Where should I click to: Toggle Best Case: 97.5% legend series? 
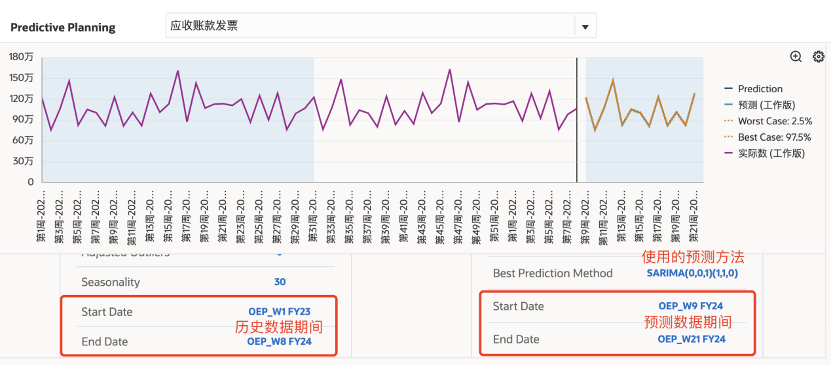[x=767, y=137]
